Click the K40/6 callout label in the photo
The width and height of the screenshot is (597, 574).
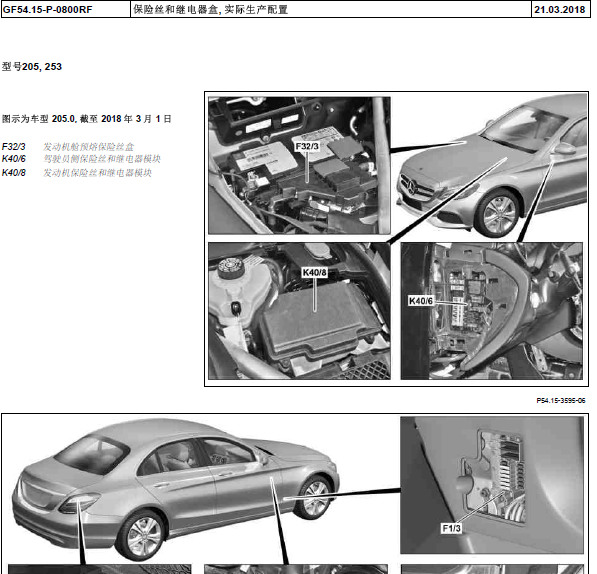420,301
